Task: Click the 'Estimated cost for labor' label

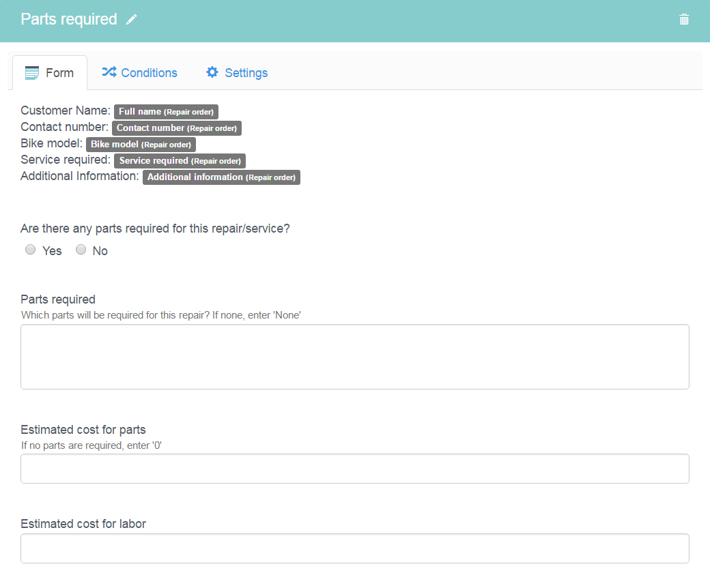Action: pos(83,524)
